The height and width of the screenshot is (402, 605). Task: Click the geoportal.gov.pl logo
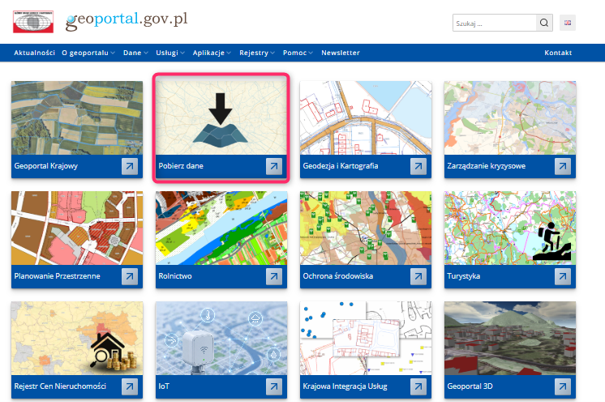pos(127,21)
